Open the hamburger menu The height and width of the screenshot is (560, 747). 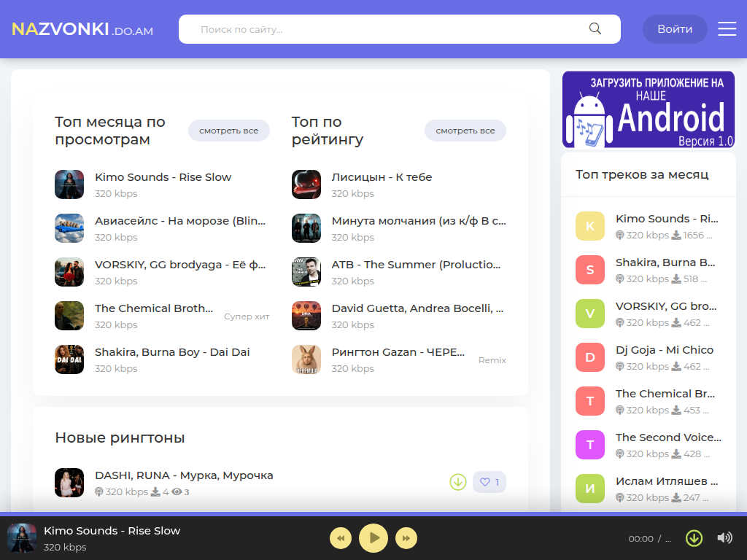coord(727,28)
